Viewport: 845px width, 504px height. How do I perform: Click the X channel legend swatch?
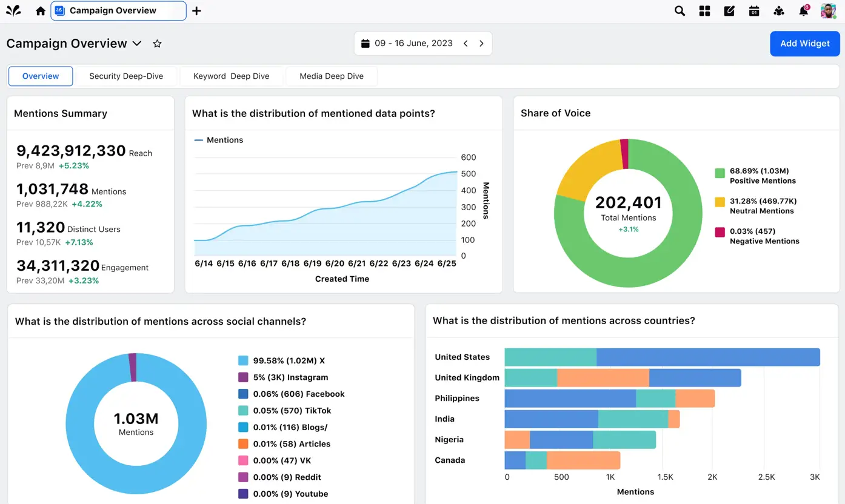coord(243,360)
